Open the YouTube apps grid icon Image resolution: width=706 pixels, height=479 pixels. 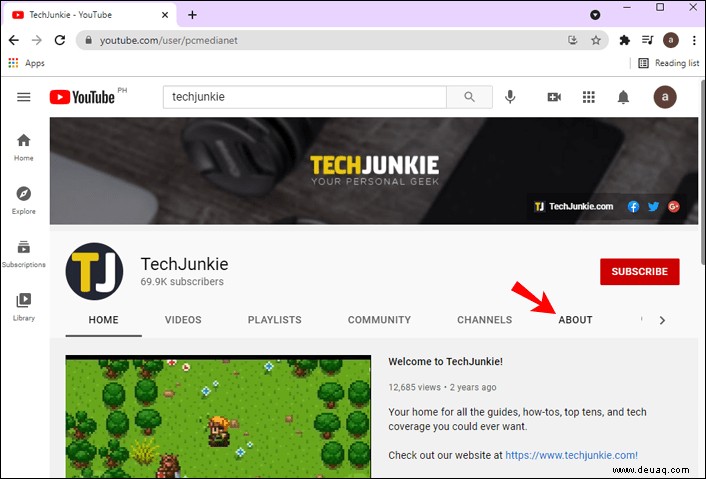point(588,97)
